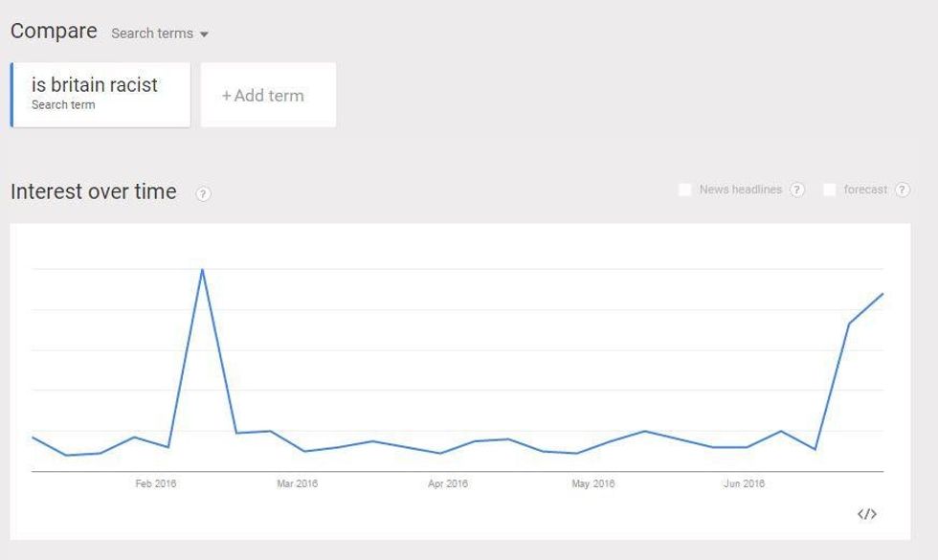
Task: Click the Compare heading
Action: point(54,31)
